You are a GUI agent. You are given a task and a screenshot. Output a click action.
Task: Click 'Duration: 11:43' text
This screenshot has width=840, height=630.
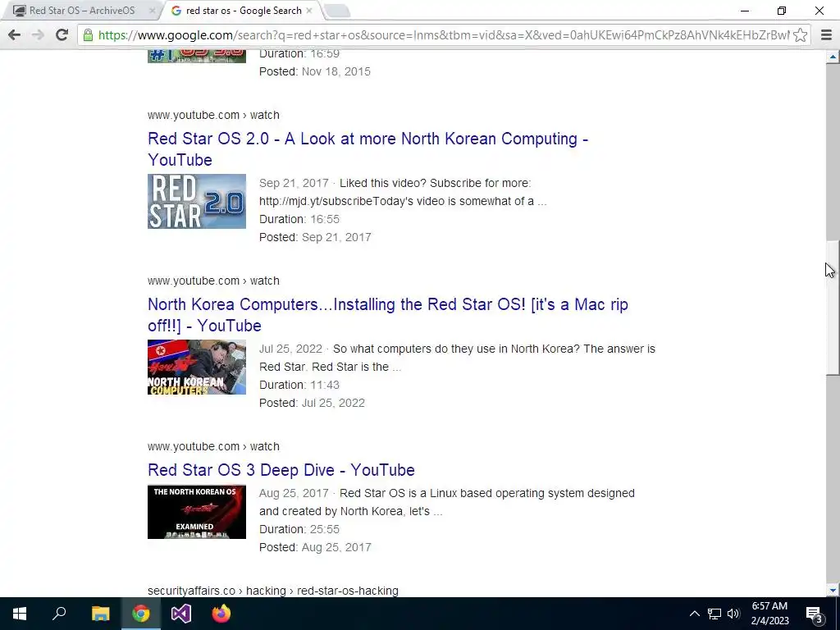299,385
